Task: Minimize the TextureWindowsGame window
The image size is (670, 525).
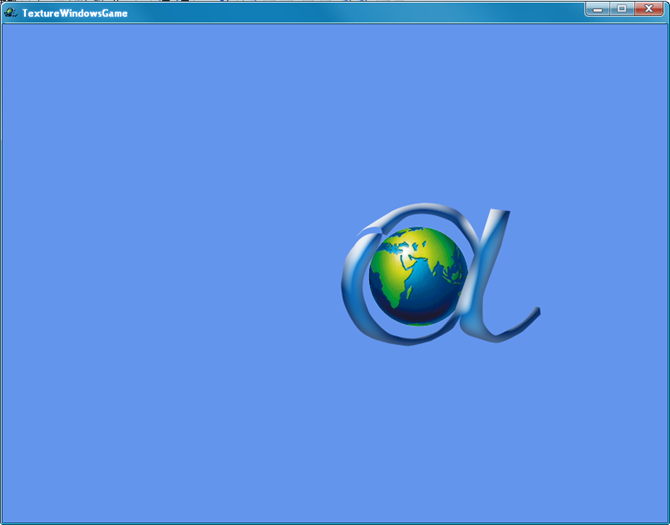Action: click(597, 9)
